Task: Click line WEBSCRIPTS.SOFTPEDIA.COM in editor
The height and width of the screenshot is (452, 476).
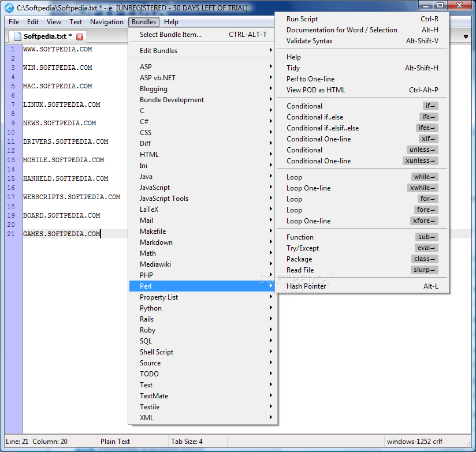Action: 72,197
